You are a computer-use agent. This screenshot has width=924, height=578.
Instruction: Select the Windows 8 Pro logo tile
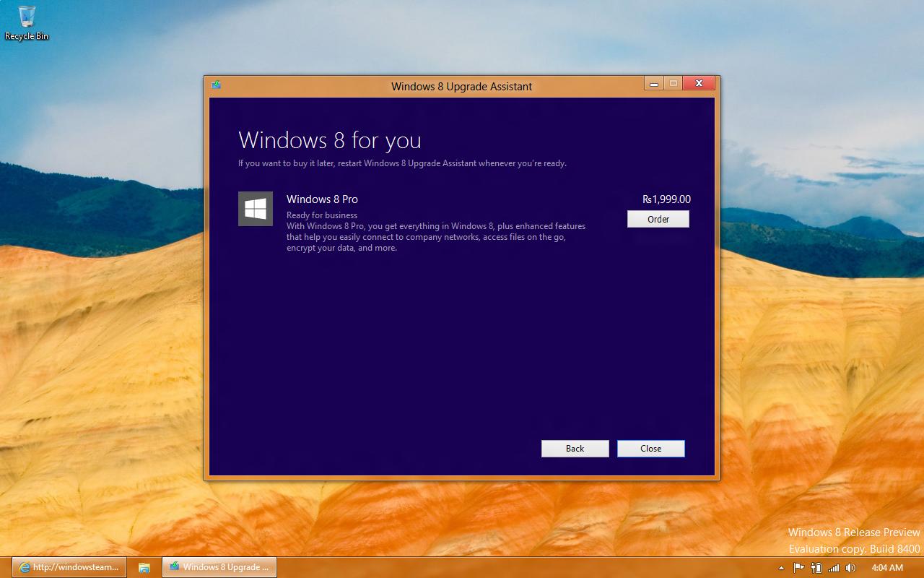(256, 209)
